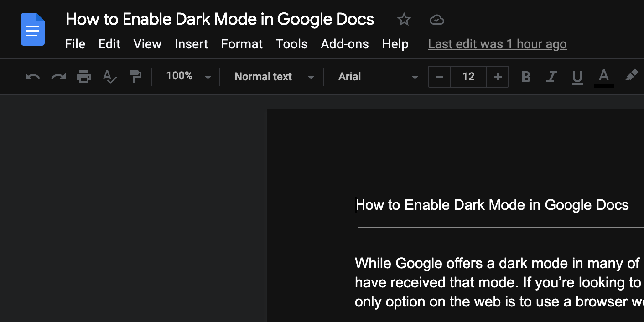Image resolution: width=644 pixels, height=322 pixels.
Task: Increase font size with the plus button
Action: coord(498,77)
